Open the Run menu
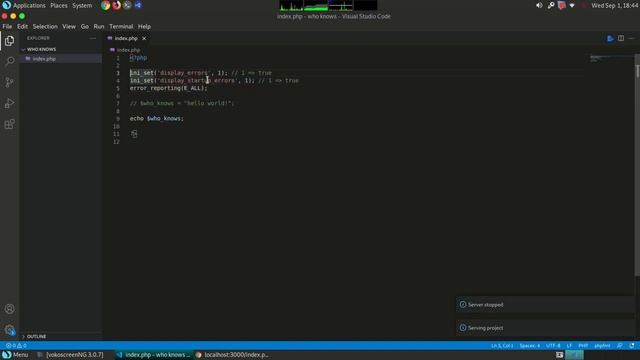640x360 pixels. pyautogui.click(x=99, y=27)
